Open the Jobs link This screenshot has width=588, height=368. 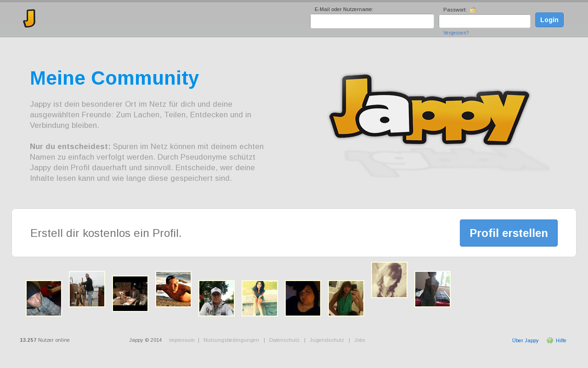point(360,340)
